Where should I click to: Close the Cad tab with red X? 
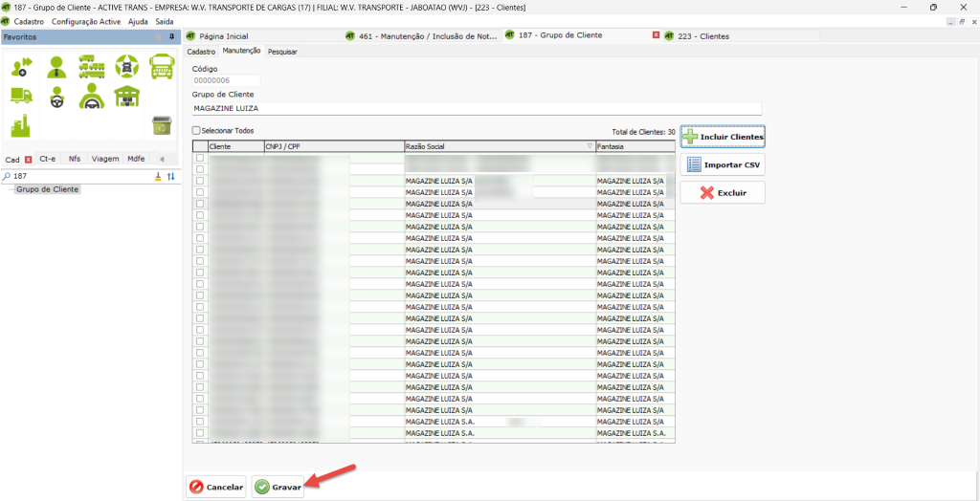28,160
